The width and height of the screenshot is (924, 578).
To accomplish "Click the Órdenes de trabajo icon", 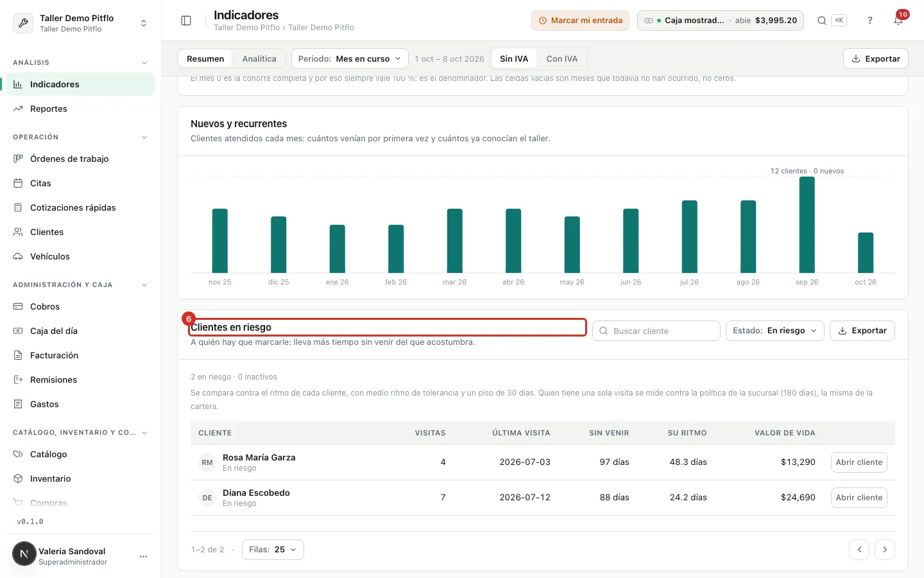I will point(18,159).
